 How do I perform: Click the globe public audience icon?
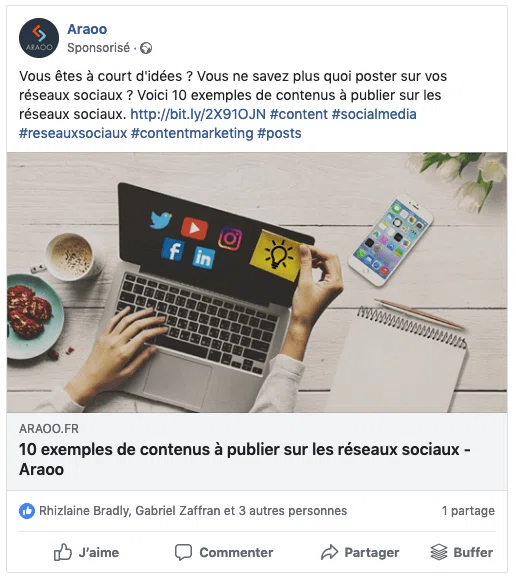click(x=146, y=48)
